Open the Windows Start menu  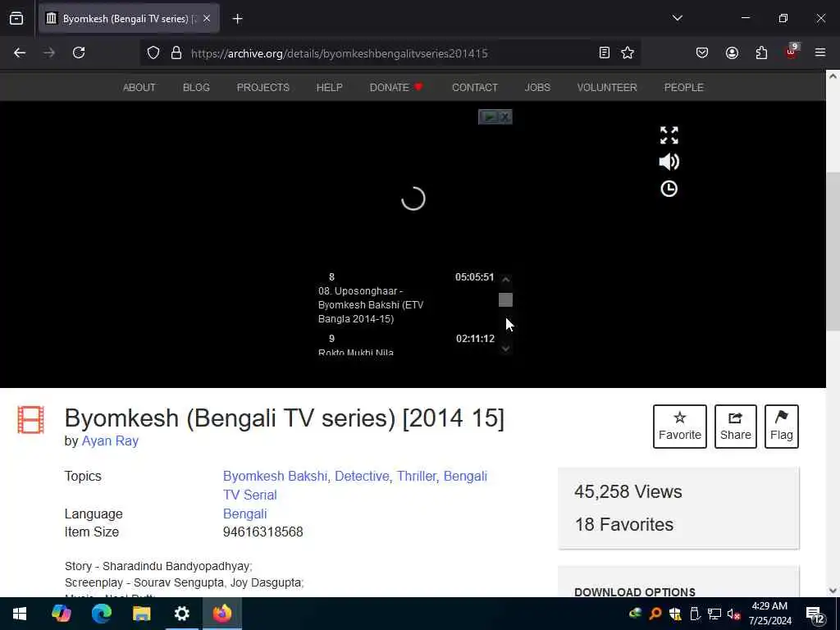point(20,614)
